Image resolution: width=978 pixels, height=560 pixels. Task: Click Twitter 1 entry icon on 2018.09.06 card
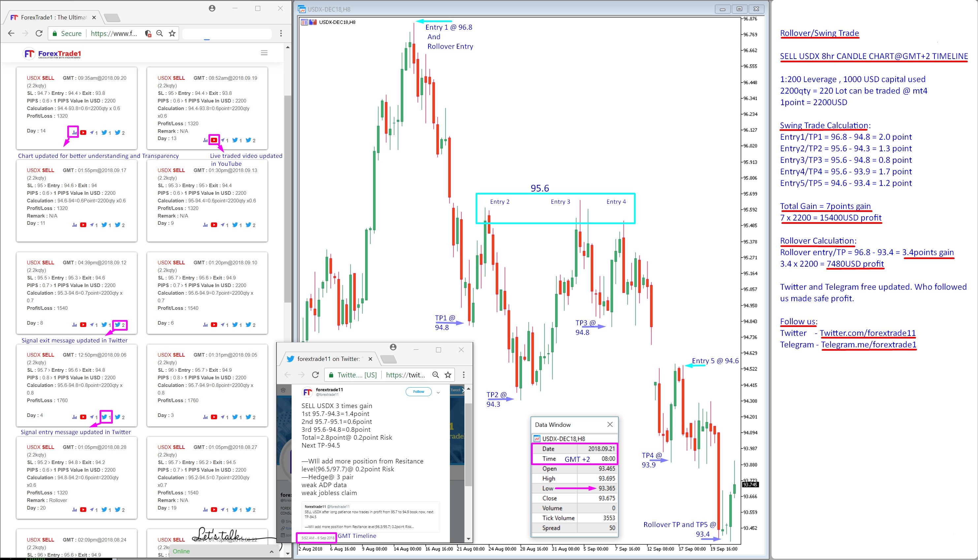coord(104,417)
